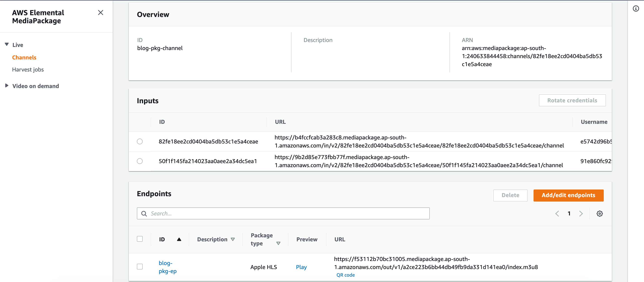Screen dimensions: 644x282
Task: Click the username e5742d96b5 cell
Action: [596, 141]
